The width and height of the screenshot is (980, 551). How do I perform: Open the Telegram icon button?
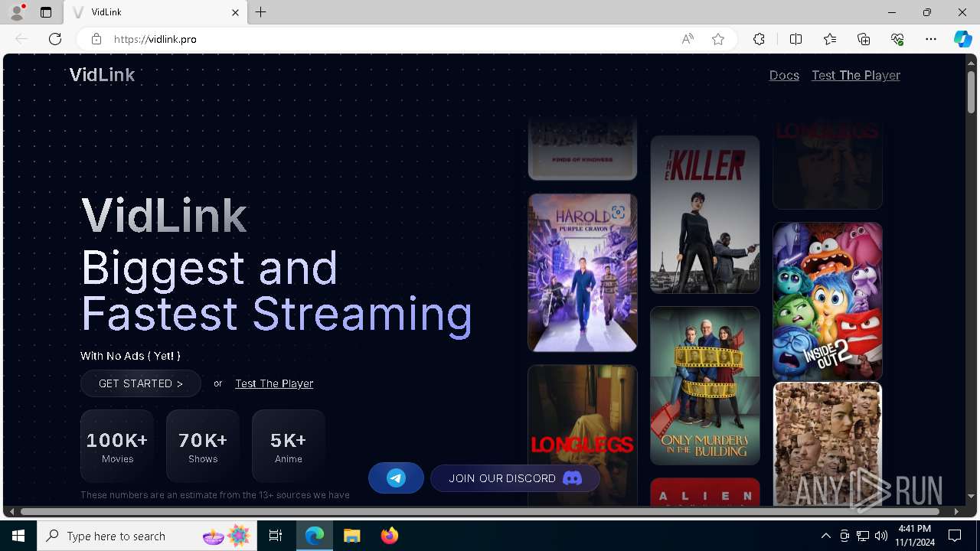click(396, 478)
